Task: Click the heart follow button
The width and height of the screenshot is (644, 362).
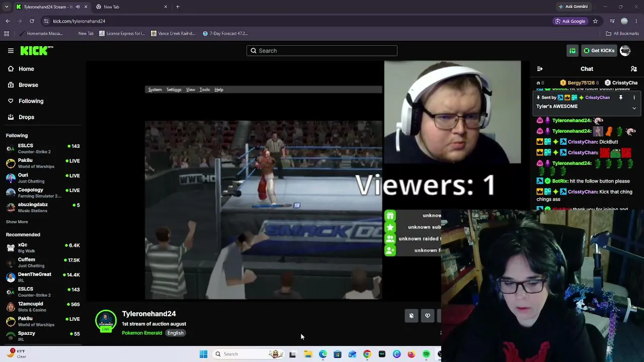Action: (428, 316)
